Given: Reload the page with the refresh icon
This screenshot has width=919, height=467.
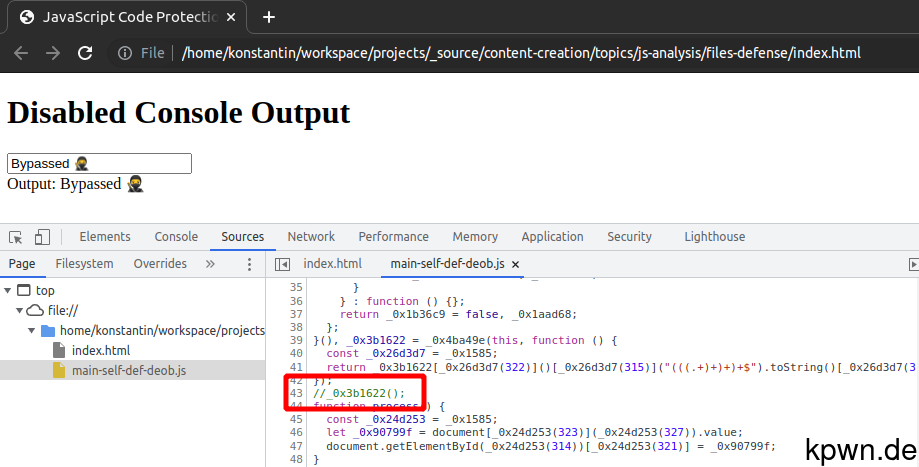Looking at the screenshot, I should [x=85, y=53].
